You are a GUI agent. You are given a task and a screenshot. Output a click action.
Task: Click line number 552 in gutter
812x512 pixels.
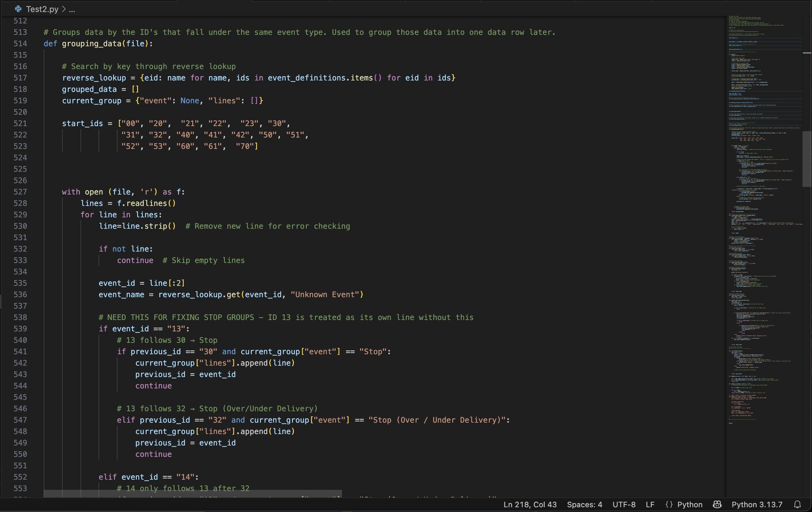click(20, 477)
